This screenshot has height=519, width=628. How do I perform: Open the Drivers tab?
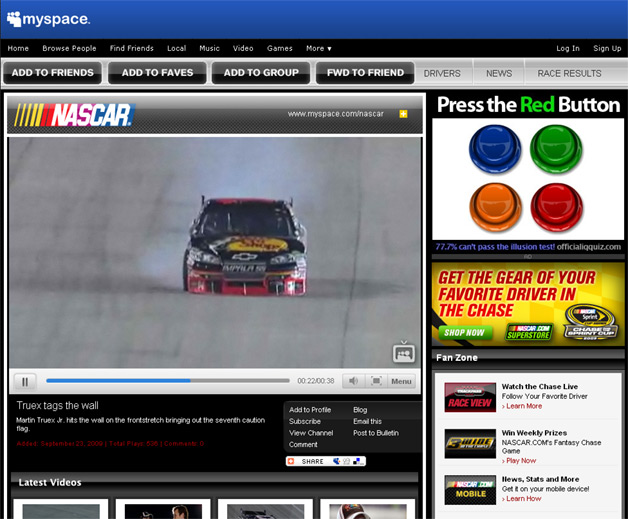(x=442, y=73)
